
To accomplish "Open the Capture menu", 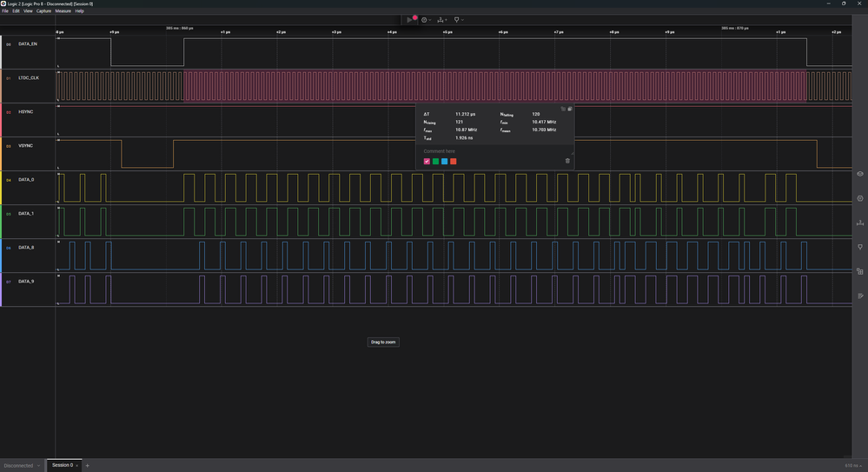I will [x=43, y=11].
